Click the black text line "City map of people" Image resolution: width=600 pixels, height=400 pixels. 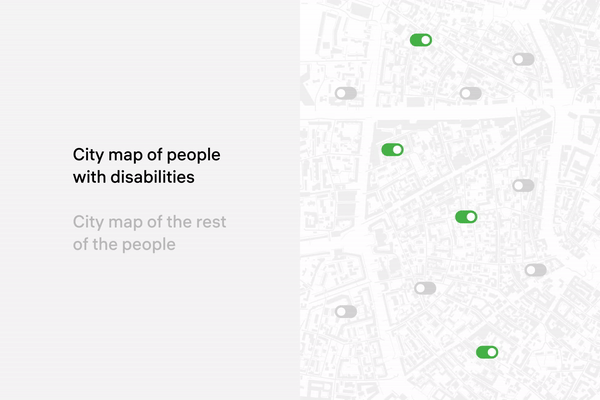click(x=147, y=155)
